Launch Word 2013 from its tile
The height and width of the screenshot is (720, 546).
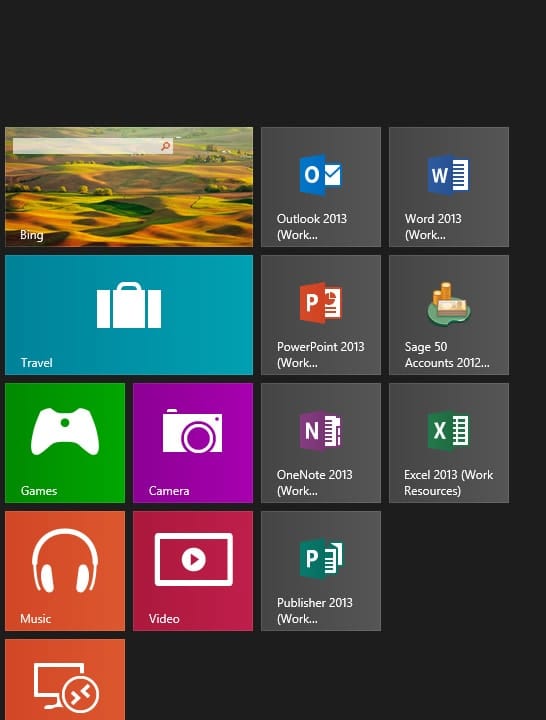pos(449,187)
